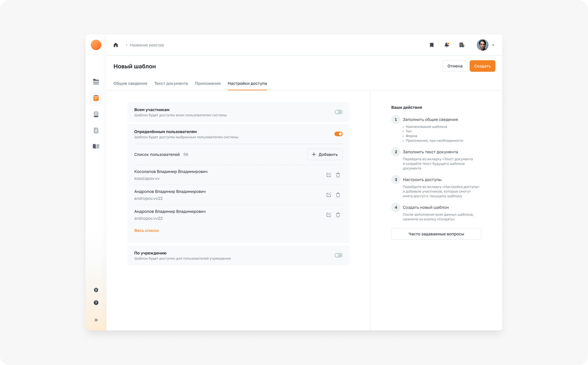Disable Определённым пользователям toggle

338,134
